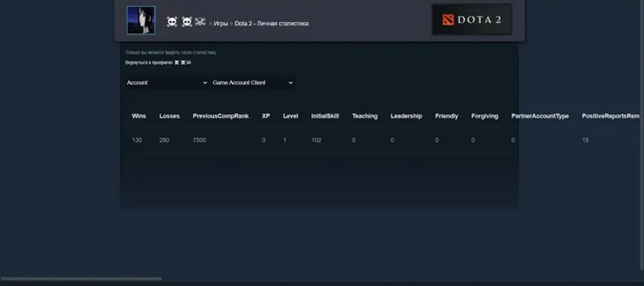The width and height of the screenshot is (644, 286).
Task: Click the Wins column header
Action: (139, 116)
